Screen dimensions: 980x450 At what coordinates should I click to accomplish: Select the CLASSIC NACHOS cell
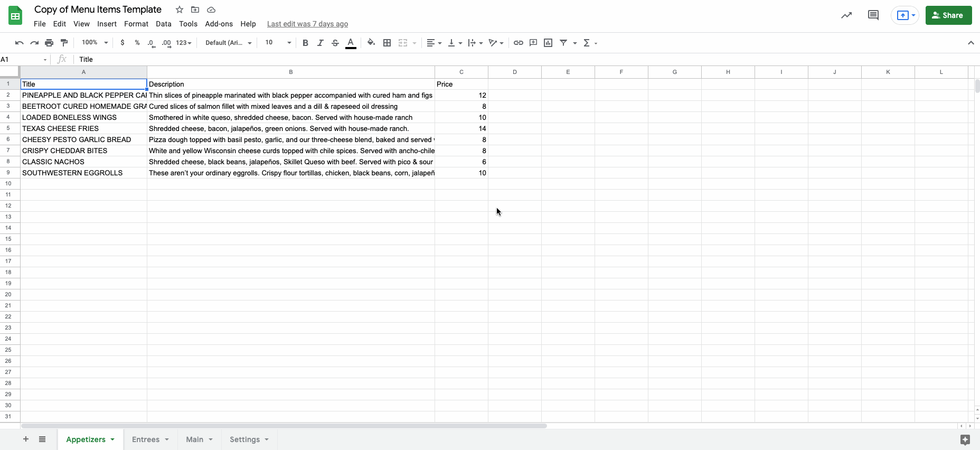click(x=83, y=162)
